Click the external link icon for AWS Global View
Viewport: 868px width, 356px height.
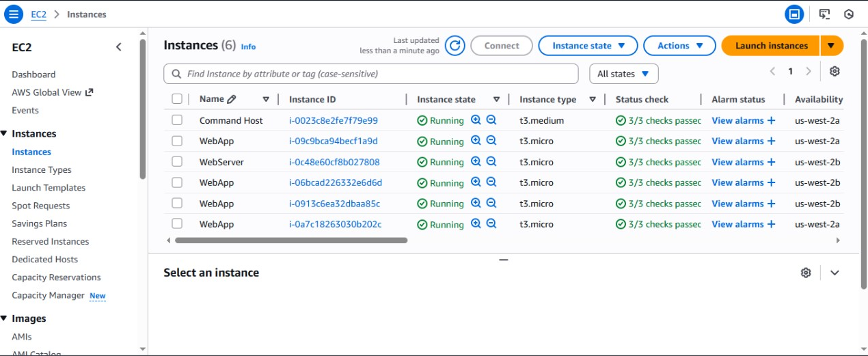coord(89,92)
